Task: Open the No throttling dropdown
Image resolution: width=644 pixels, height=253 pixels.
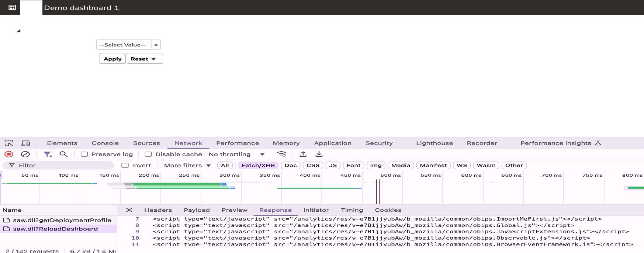Action: pos(236,154)
